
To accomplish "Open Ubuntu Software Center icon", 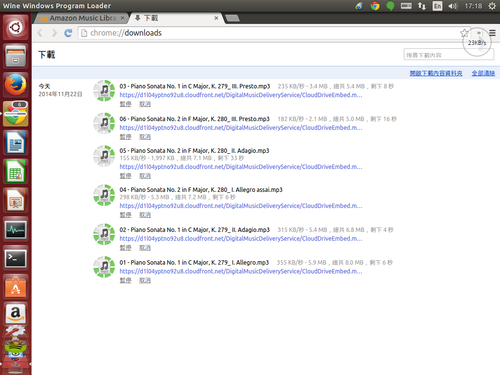I will pos(15,287).
